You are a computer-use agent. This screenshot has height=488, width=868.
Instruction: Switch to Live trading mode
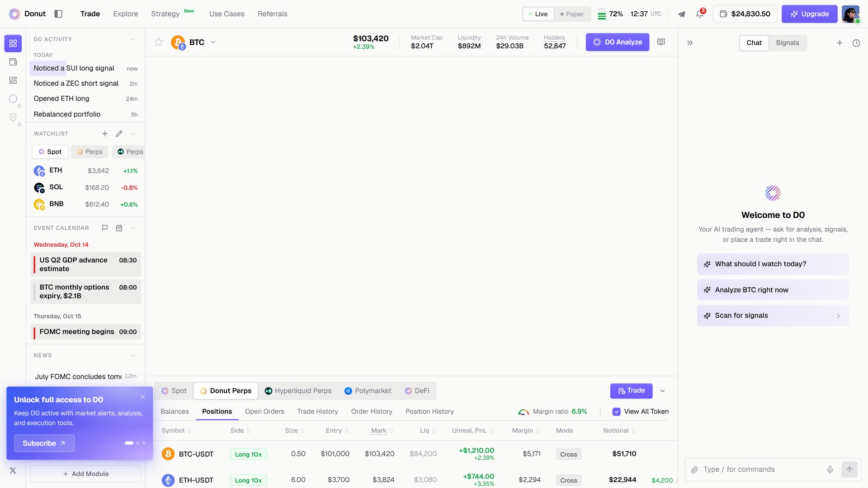click(x=538, y=14)
